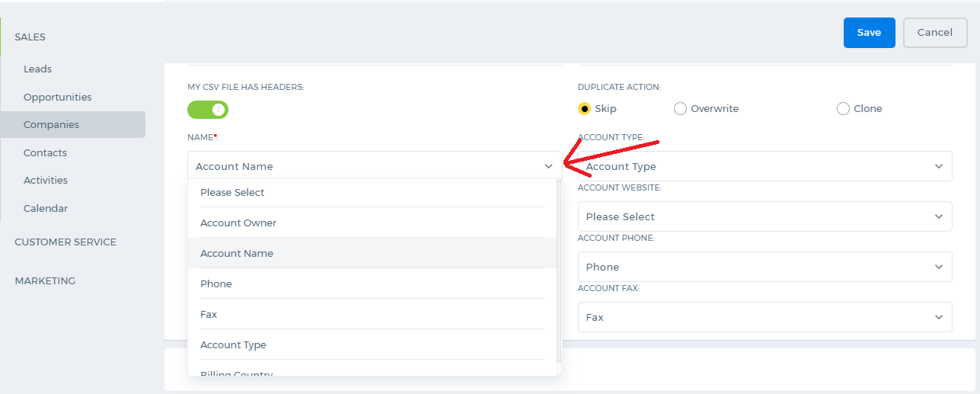Open the Account Fax dropdown
Screen dimensions: 980x394
tap(765, 317)
